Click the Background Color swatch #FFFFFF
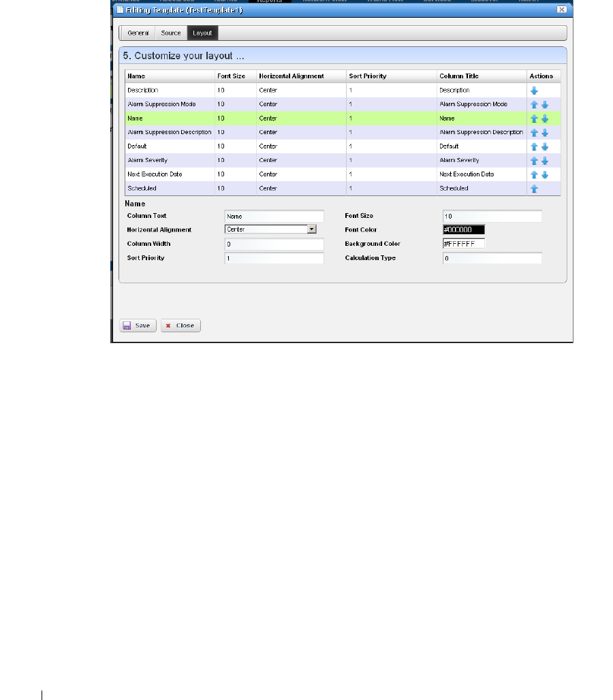Screen dimensions: 613x700 [463, 244]
